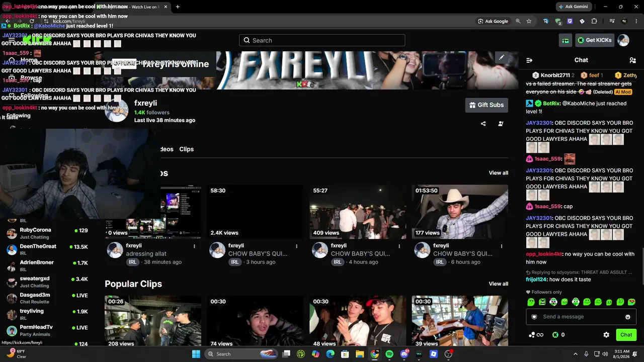Insert the angry square-face green emote
Viewport: 644px width, 362px height.
[x=542, y=302]
